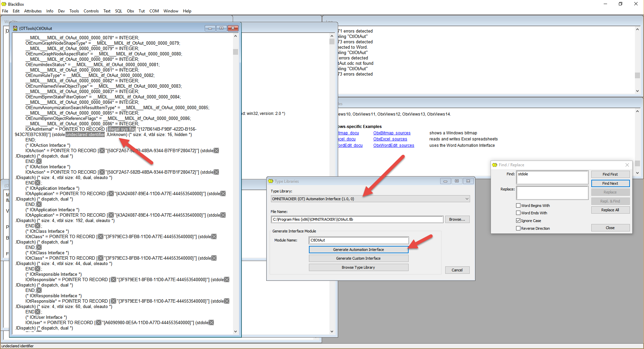Minimize the Type Libraries dialog

(445, 181)
